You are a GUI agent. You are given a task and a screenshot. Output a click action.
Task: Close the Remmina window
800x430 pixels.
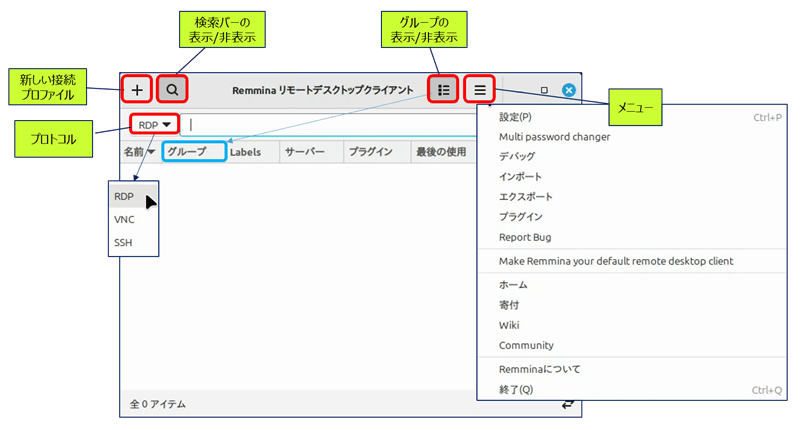[569, 90]
